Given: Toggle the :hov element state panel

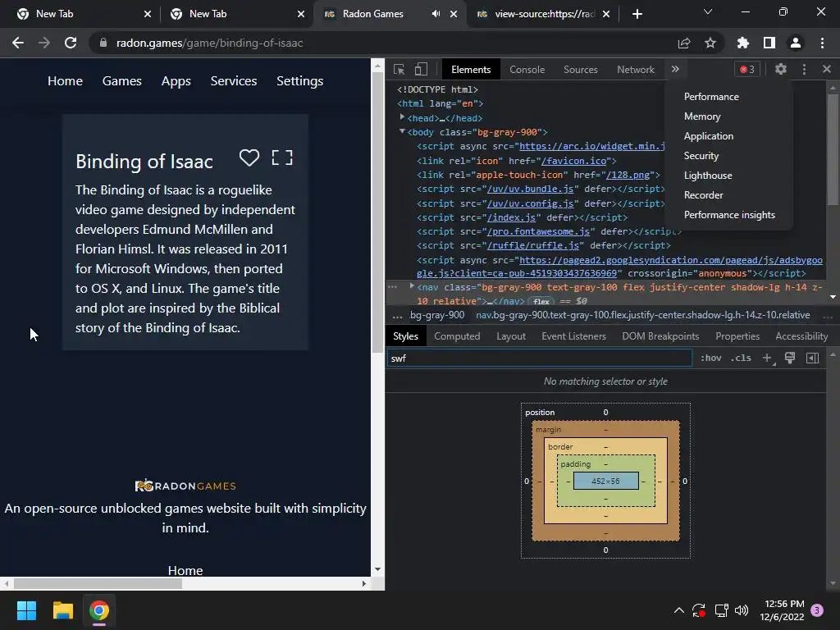Looking at the screenshot, I should [711, 358].
